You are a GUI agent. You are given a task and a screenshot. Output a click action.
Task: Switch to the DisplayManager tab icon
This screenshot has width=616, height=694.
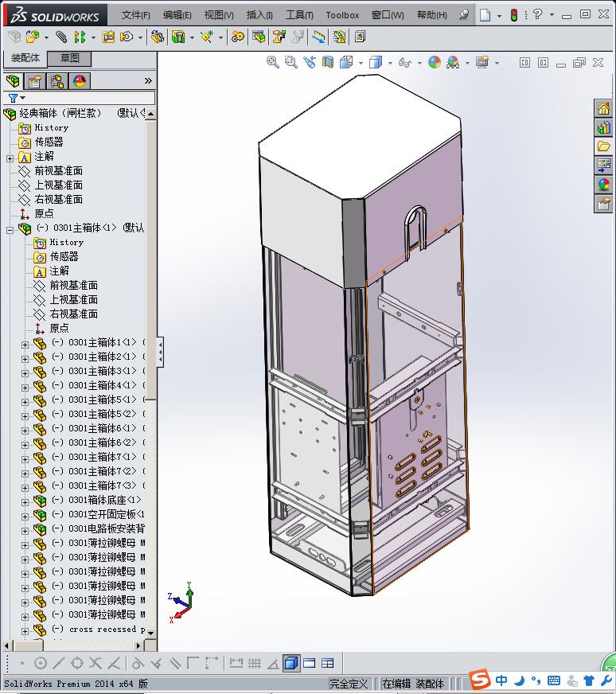[80, 81]
